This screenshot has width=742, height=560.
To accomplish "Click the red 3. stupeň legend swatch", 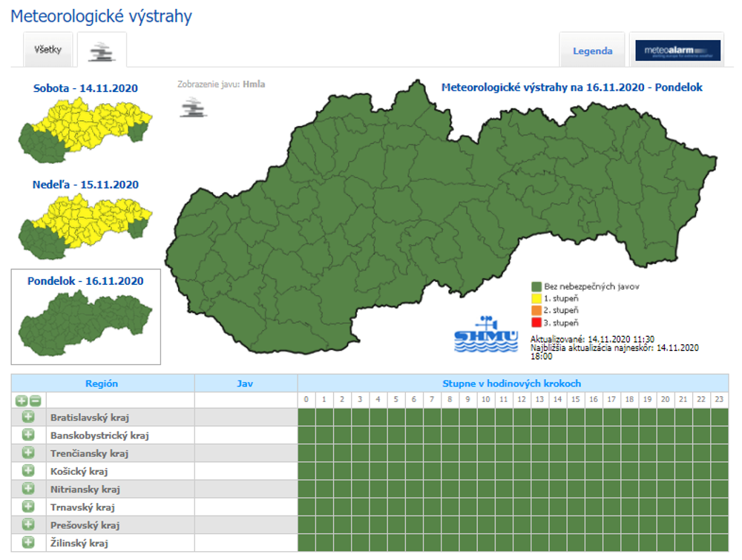I will click(536, 323).
